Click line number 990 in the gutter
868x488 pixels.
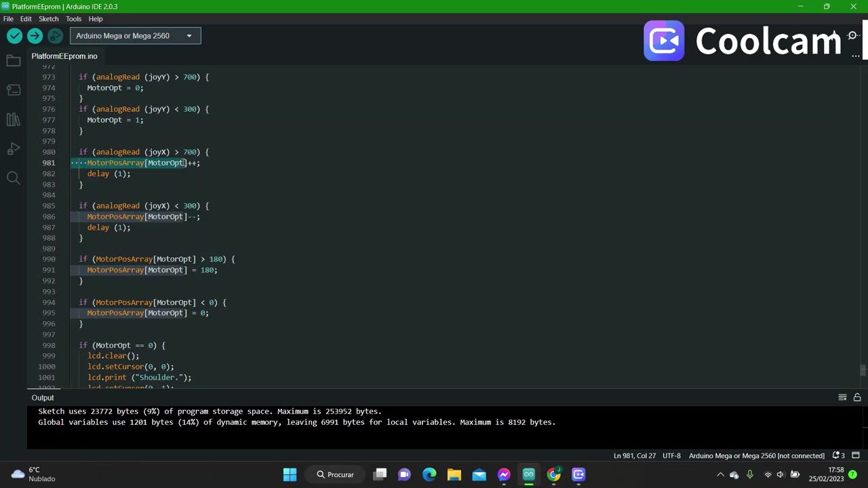click(48, 259)
